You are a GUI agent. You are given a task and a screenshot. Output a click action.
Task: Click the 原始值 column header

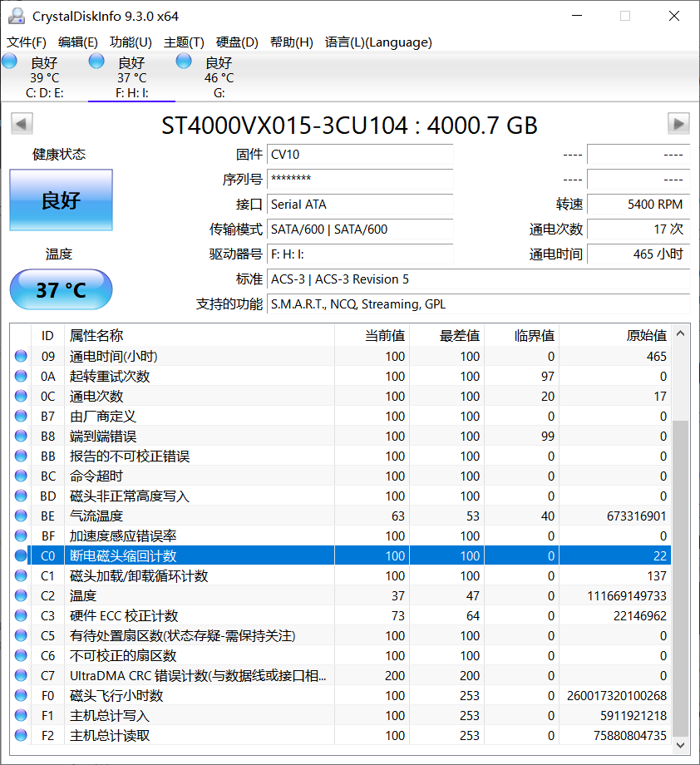click(x=615, y=336)
